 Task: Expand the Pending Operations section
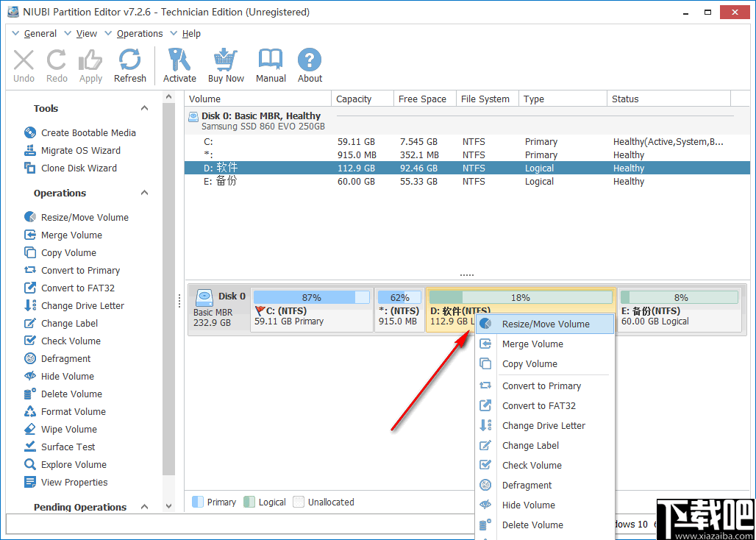(x=144, y=506)
